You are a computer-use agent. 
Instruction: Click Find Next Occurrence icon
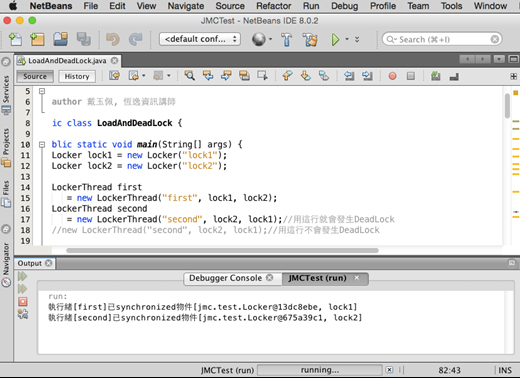(x=226, y=76)
